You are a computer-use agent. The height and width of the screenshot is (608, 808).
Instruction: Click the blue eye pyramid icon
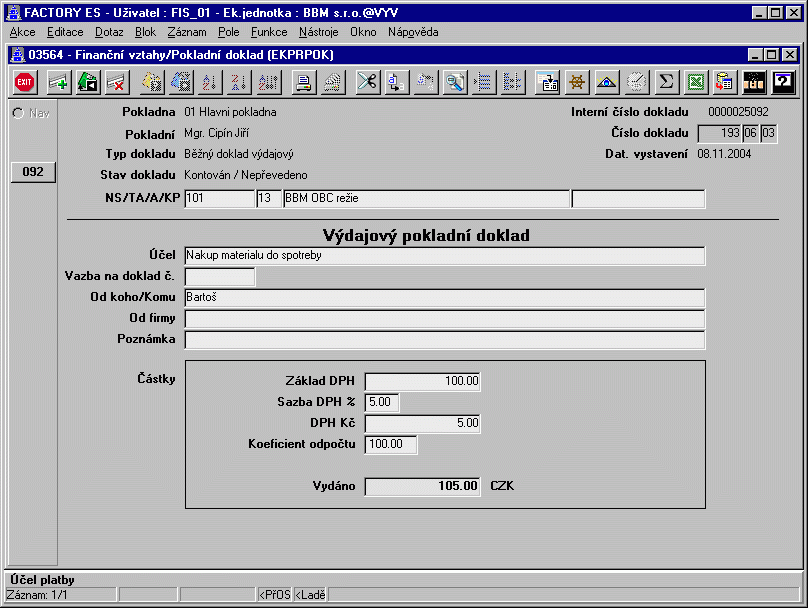607,82
